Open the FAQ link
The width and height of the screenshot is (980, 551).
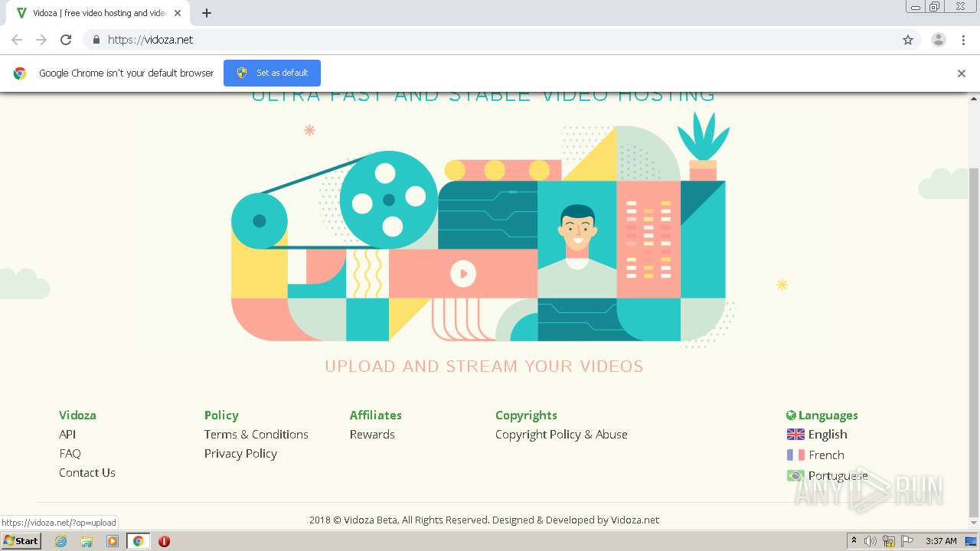[70, 453]
